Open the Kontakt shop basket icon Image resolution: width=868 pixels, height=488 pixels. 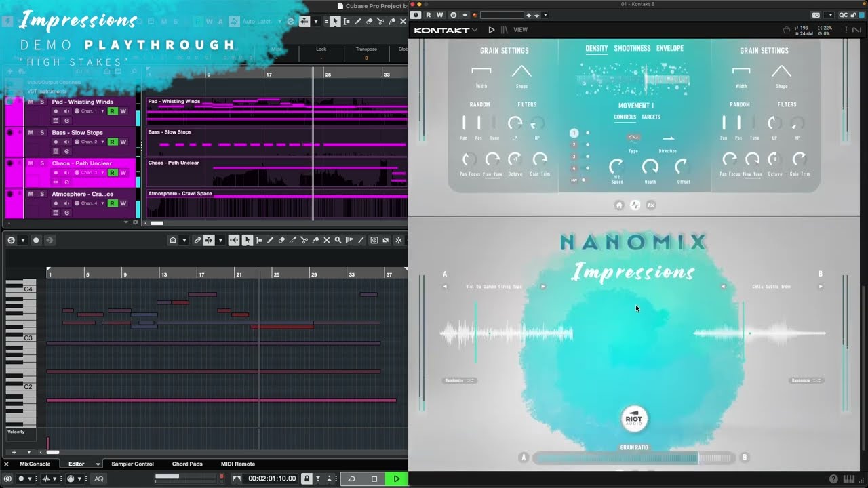pyautogui.click(x=787, y=30)
